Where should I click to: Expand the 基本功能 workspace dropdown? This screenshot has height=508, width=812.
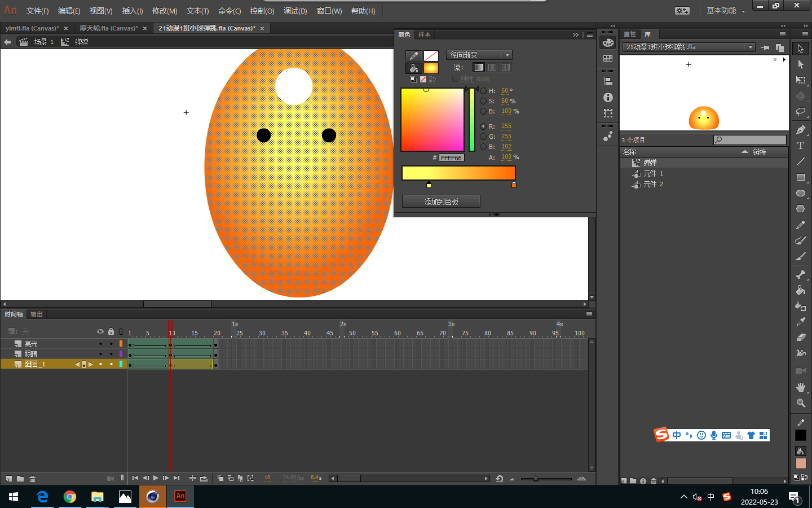(x=726, y=11)
